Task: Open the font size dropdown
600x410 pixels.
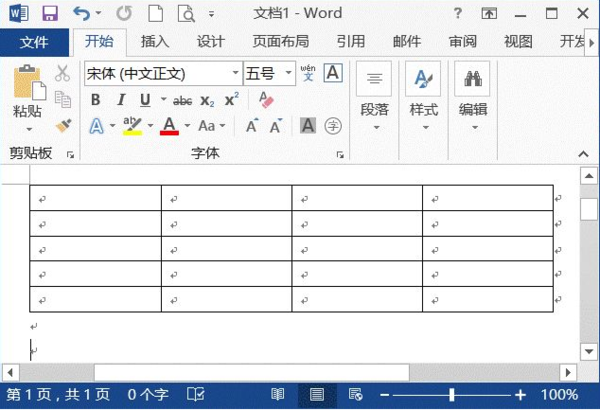Action: [x=289, y=73]
